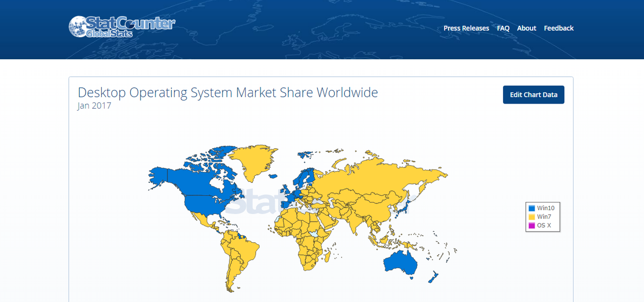The image size is (644, 302).
Task: Open the Press Releases page
Action: (466, 28)
